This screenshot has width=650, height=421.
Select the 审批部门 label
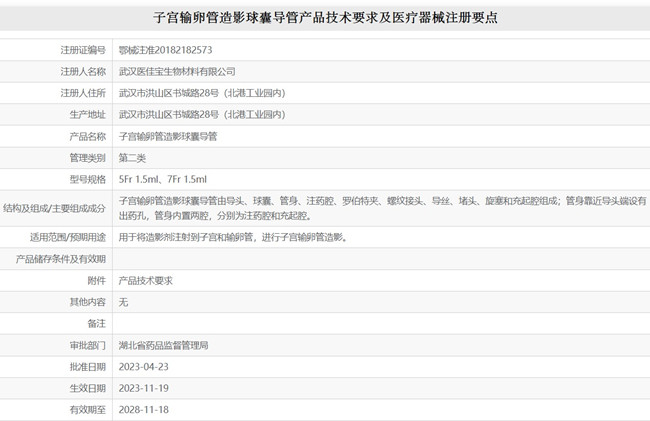pos(88,345)
